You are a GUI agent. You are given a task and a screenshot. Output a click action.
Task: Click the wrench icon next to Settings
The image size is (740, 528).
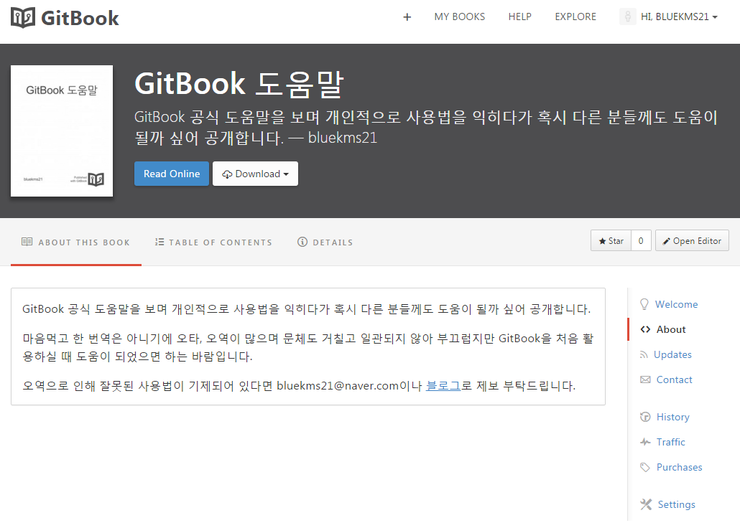click(646, 504)
